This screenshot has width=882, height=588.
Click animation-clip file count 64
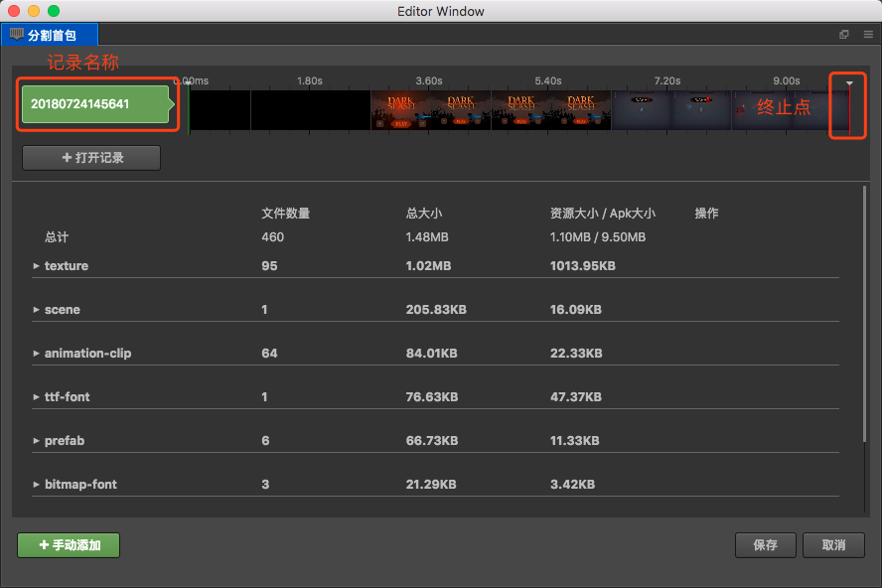269,354
